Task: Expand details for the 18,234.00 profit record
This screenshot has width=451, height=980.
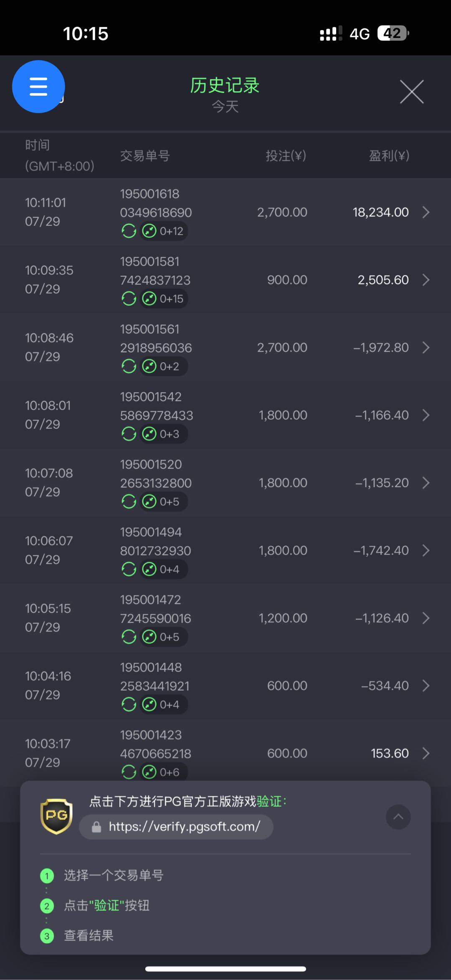Action: tap(426, 212)
